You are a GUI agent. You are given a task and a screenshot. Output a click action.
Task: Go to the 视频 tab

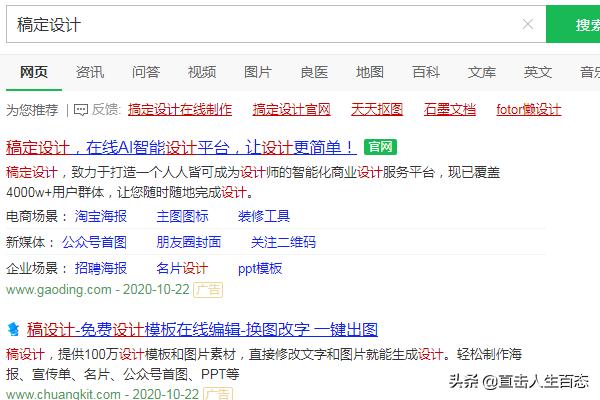pyautogui.click(x=202, y=72)
